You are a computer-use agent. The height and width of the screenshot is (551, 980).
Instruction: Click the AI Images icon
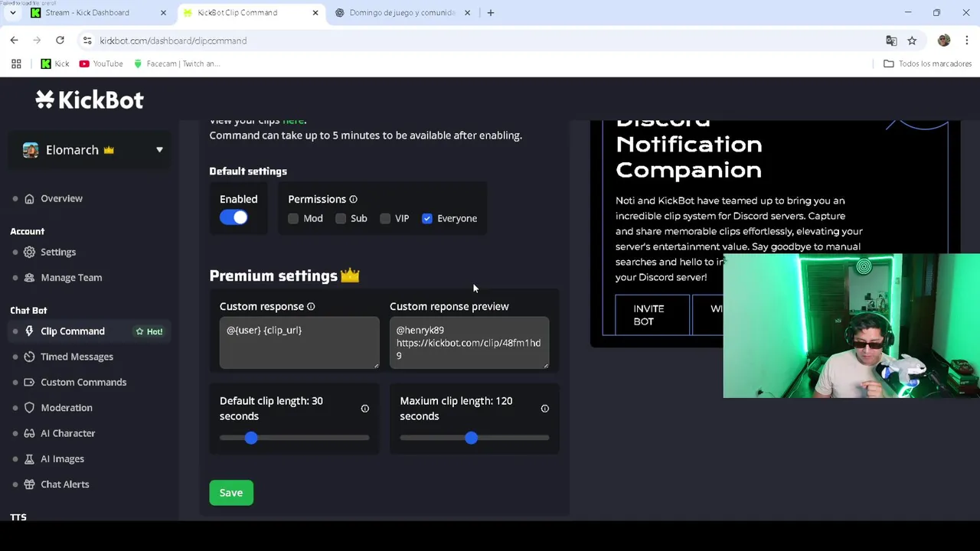click(29, 459)
